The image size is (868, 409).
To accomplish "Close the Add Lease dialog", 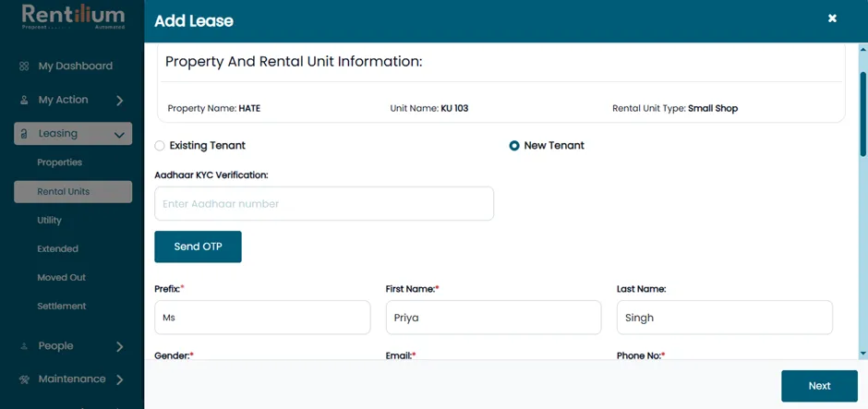I will 832,18.
